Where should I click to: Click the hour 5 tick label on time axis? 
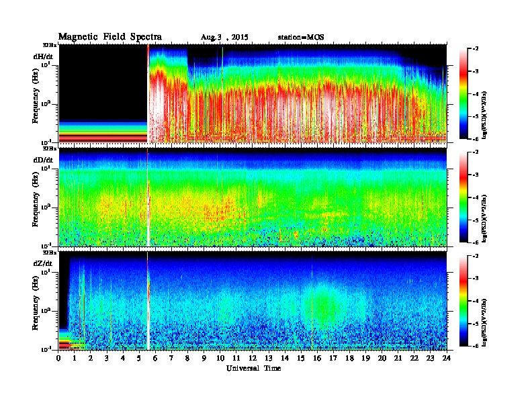[x=139, y=358]
